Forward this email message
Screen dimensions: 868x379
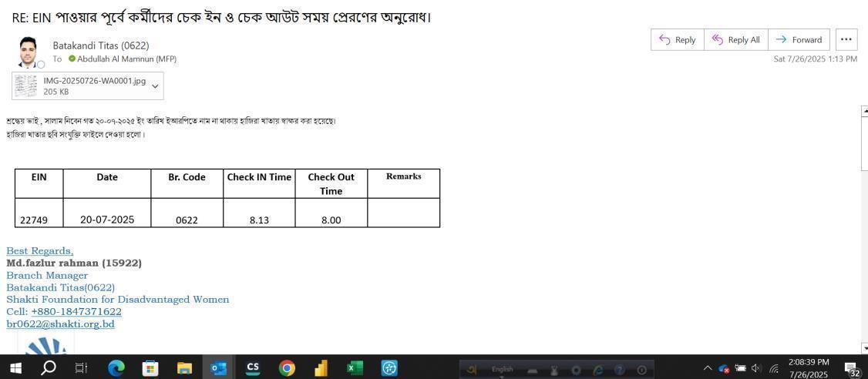coord(799,40)
